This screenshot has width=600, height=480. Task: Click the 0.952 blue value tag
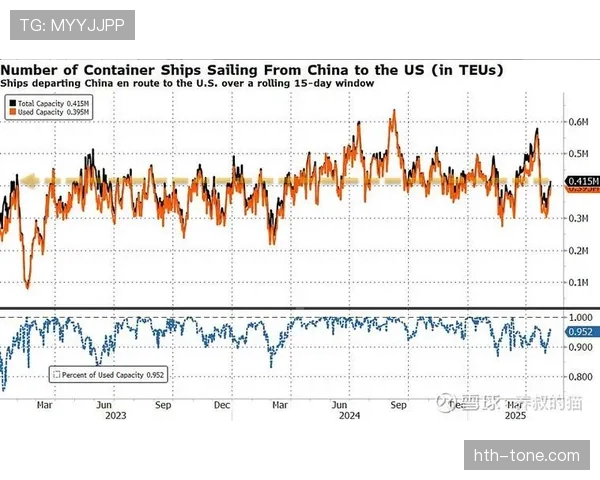coord(581,331)
